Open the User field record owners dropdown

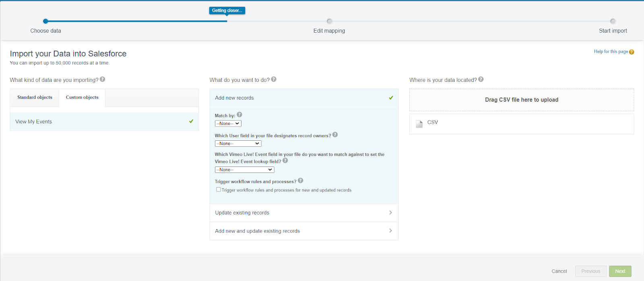click(238, 144)
